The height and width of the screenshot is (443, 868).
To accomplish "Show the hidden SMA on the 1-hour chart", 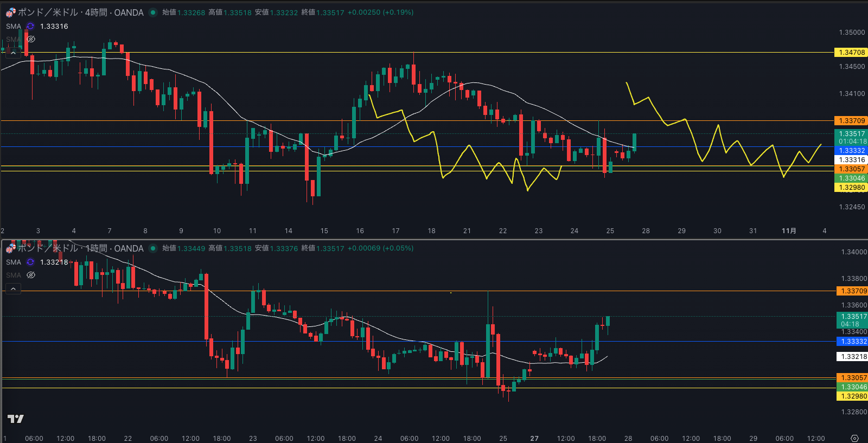I will click(x=31, y=275).
